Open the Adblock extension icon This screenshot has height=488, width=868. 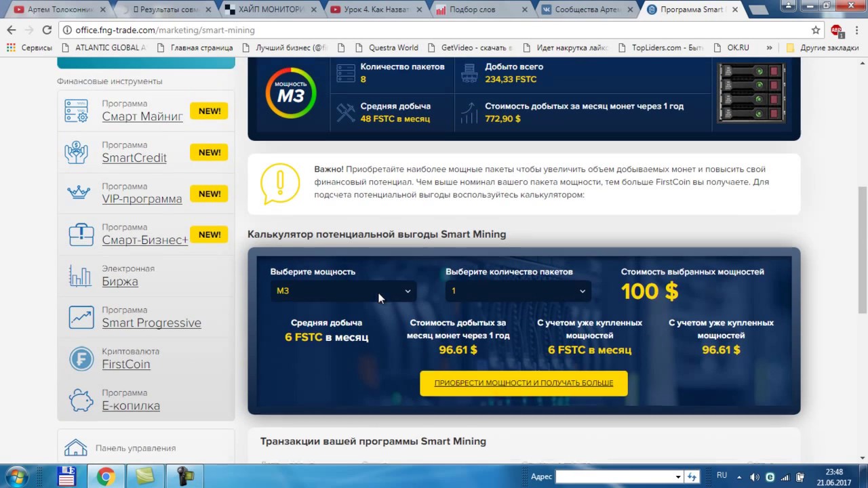[836, 30]
